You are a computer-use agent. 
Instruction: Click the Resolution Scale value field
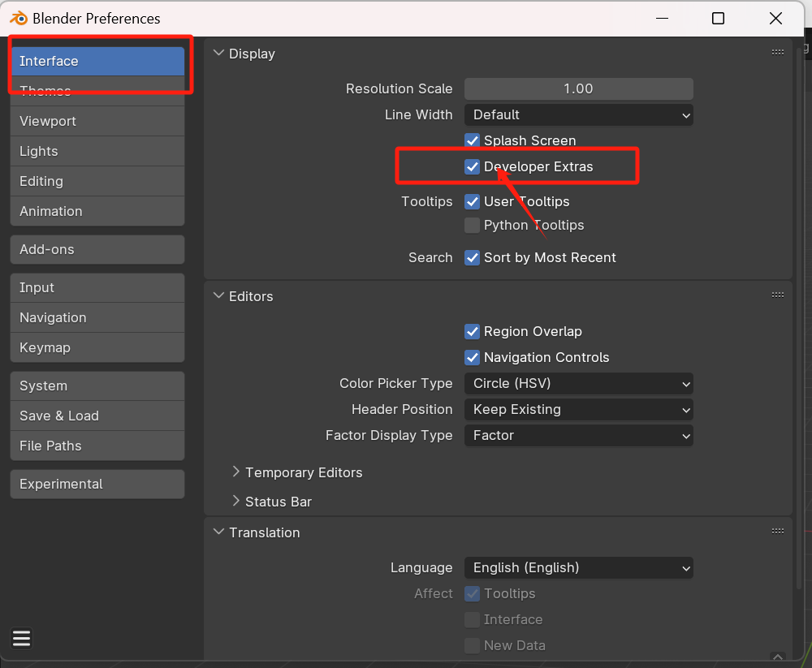point(578,89)
